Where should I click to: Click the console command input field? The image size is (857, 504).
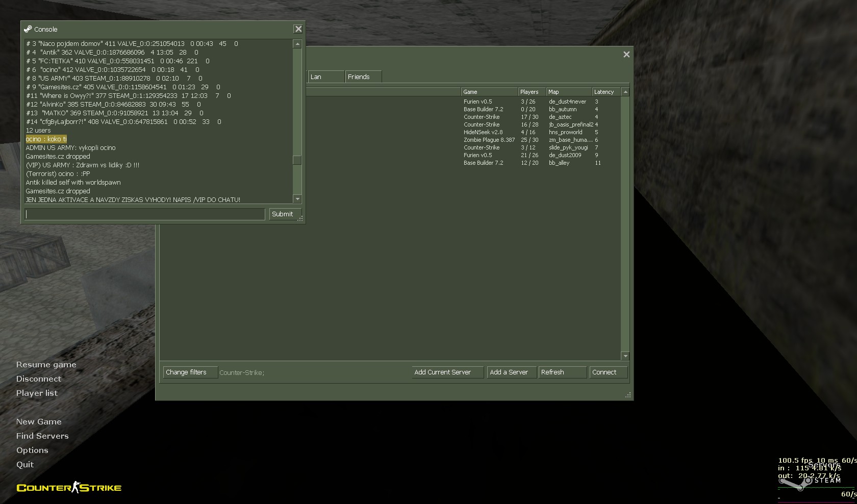(x=145, y=214)
